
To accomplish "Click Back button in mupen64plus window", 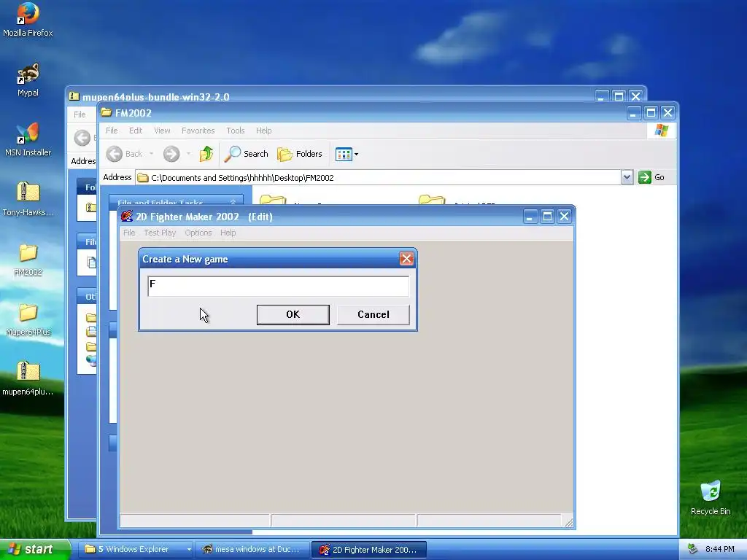I will (x=82, y=138).
